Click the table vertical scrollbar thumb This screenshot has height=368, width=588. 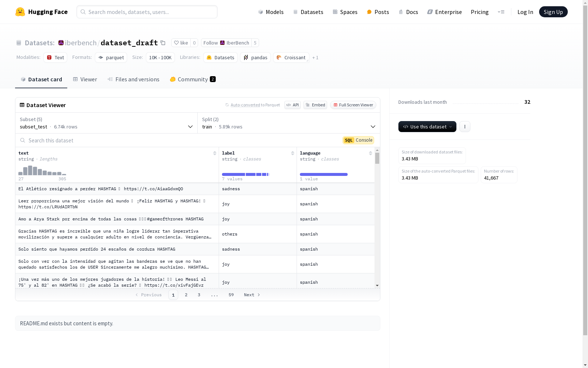(377, 158)
